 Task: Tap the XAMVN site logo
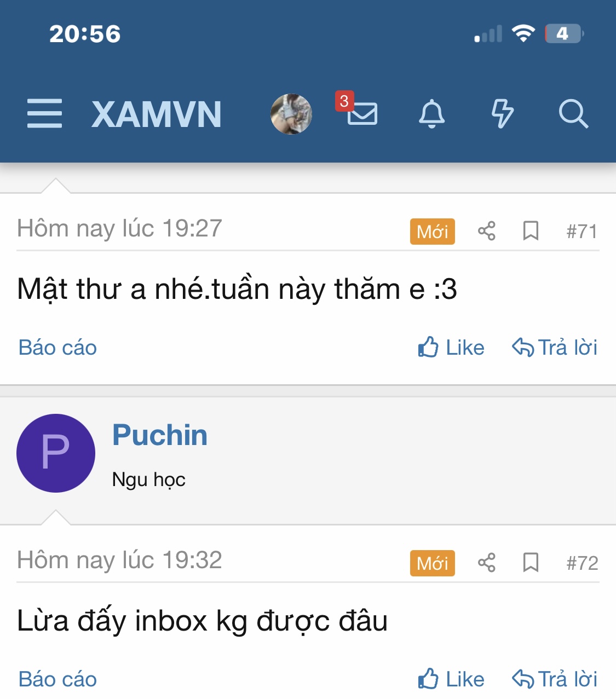157,114
